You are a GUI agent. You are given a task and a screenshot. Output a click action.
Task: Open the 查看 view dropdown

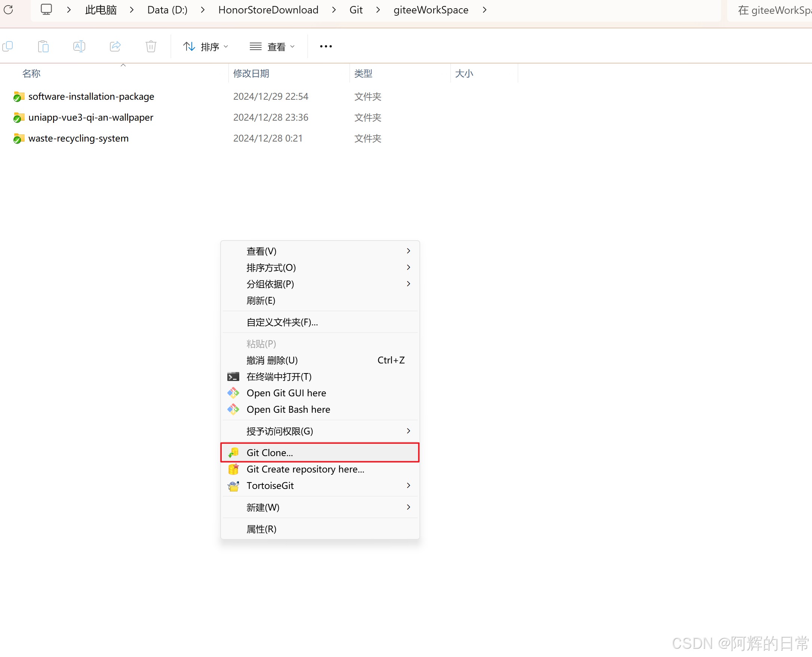[x=272, y=47]
